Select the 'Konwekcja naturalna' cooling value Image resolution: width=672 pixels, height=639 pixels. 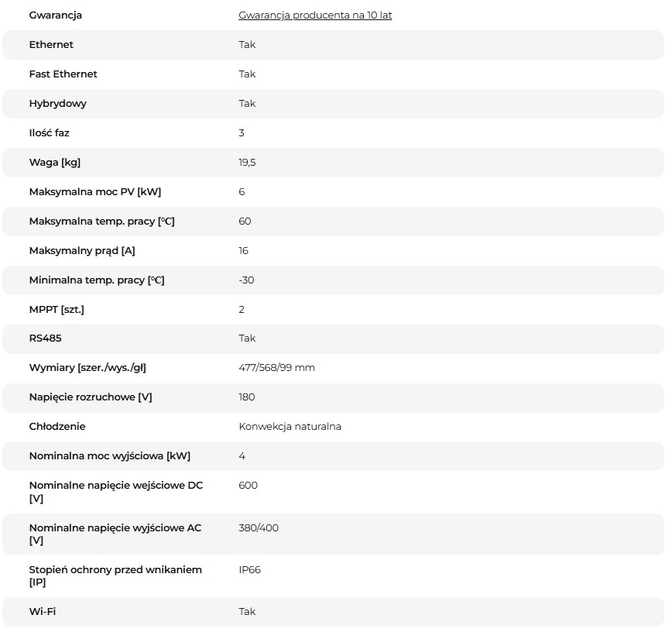coord(290,427)
